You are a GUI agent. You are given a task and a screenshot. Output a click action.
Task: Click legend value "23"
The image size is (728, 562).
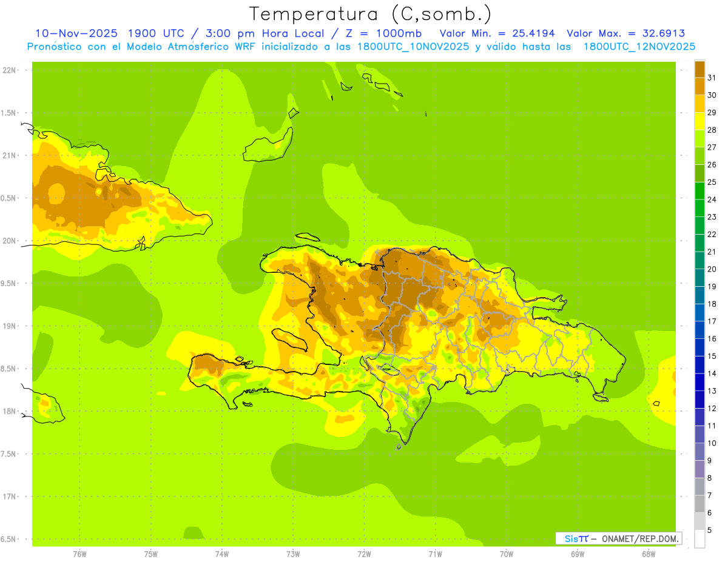click(712, 217)
